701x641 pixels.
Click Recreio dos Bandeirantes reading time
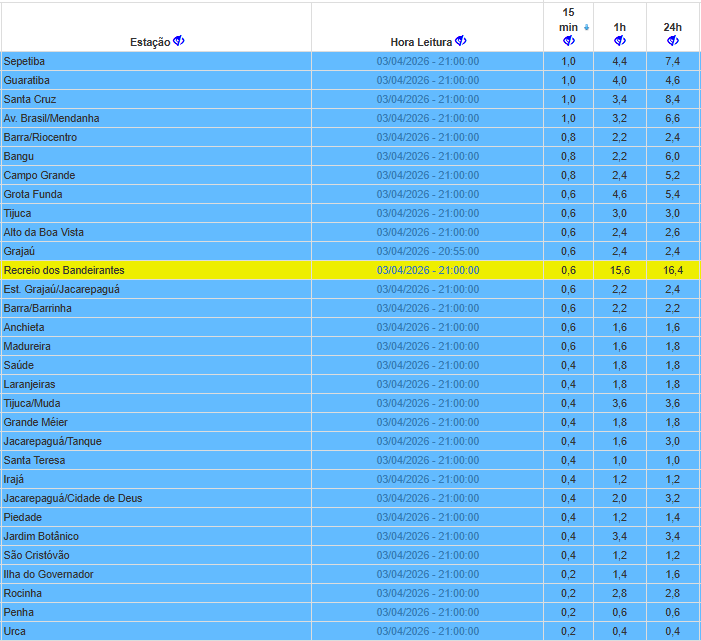[x=428, y=270]
